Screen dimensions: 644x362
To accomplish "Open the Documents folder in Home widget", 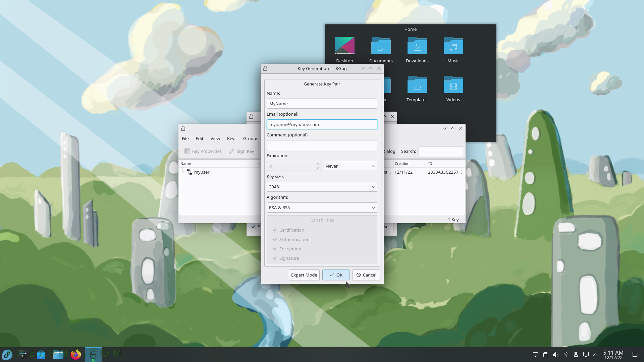I will 381,50.
